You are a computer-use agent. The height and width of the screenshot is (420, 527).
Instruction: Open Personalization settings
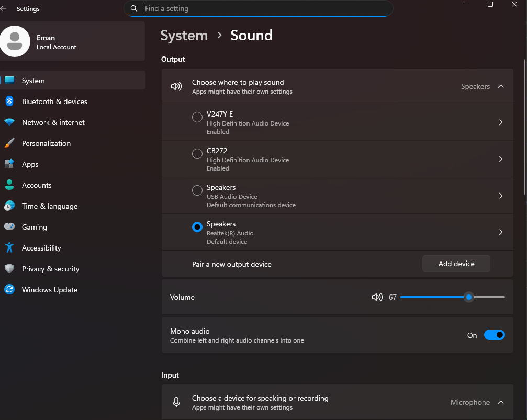pos(73,143)
